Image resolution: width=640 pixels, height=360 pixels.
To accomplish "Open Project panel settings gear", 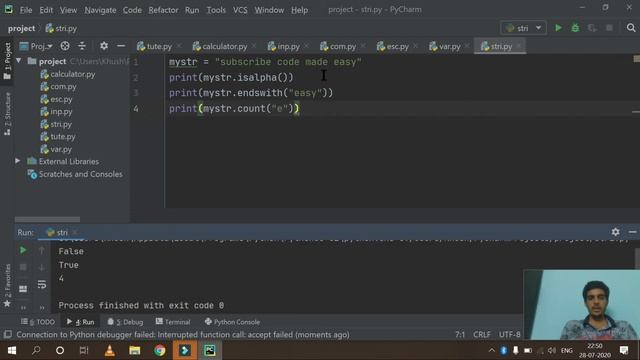I will pos(104,46).
